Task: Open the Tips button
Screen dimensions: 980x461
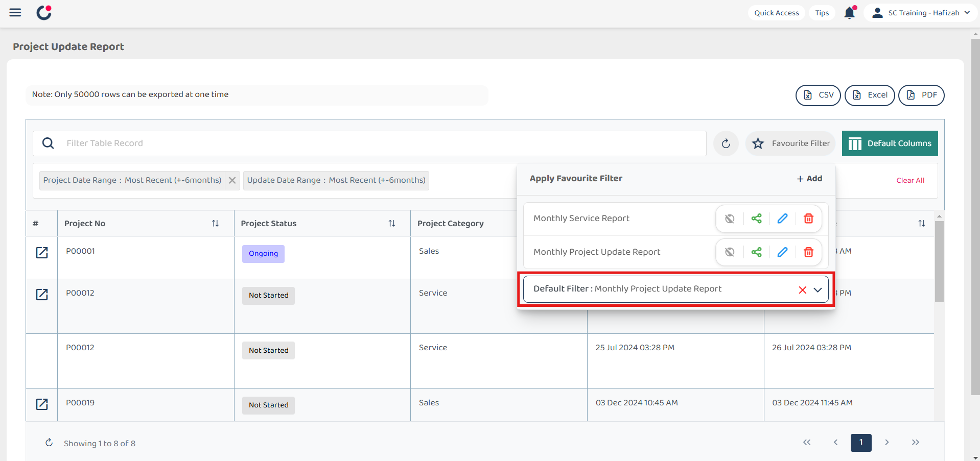Action: [822, 13]
